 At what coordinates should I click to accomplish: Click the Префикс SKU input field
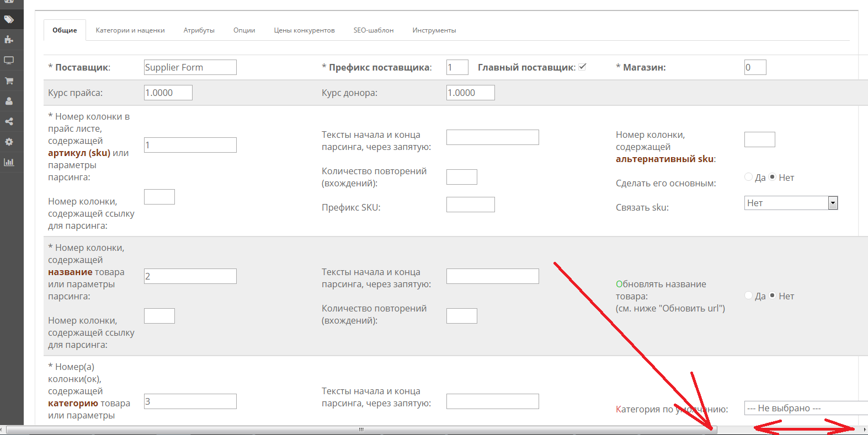point(470,205)
